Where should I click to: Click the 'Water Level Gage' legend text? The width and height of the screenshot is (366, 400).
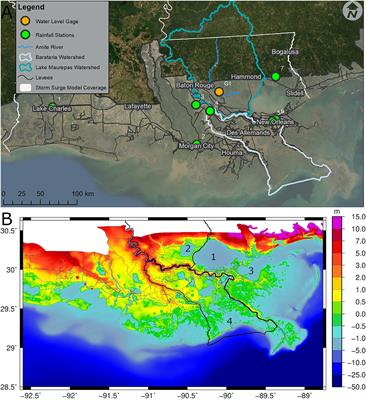56,21
